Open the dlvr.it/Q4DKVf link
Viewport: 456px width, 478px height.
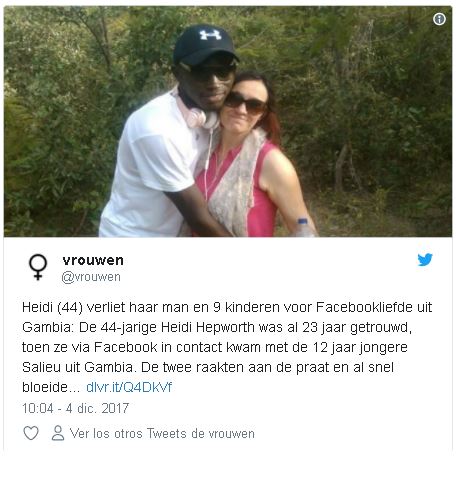pos(129,387)
